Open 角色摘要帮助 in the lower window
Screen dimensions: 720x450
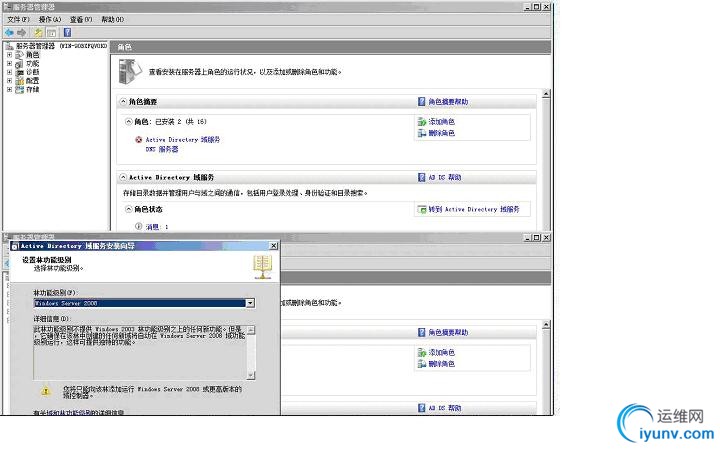coord(448,332)
